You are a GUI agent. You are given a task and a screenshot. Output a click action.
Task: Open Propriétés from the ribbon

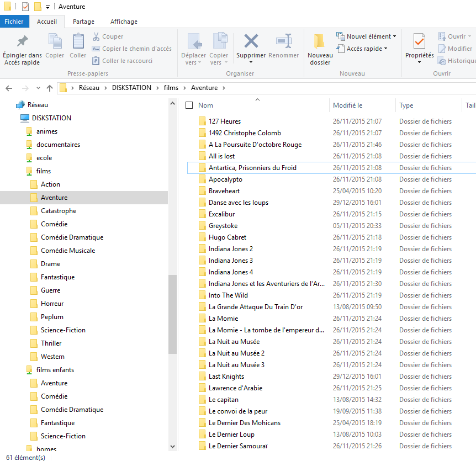pyautogui.click(x=419, y=41)
